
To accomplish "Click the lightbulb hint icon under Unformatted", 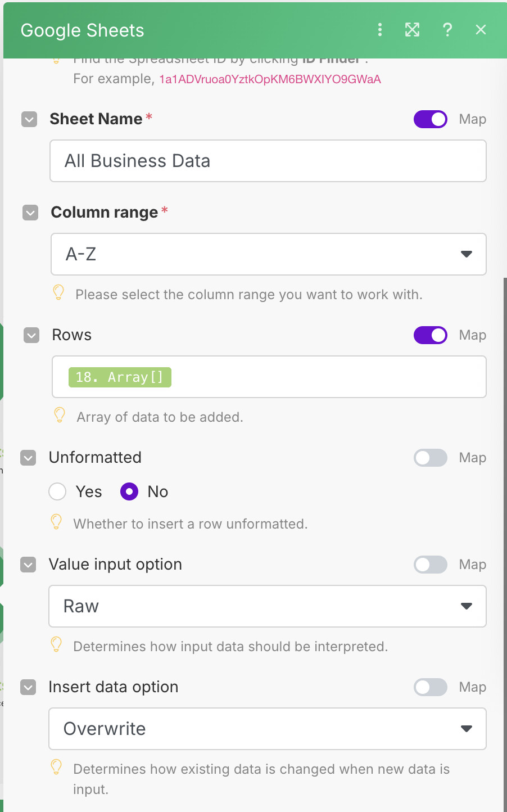I will point(56,522).
